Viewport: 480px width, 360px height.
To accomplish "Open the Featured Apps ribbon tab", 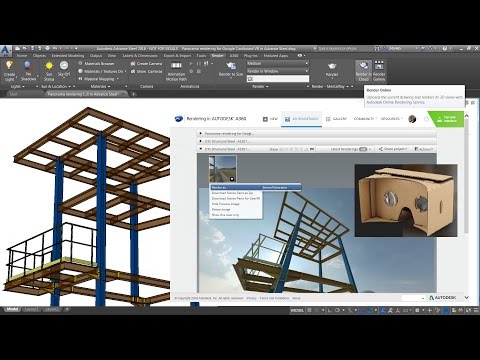I will 276,56.
